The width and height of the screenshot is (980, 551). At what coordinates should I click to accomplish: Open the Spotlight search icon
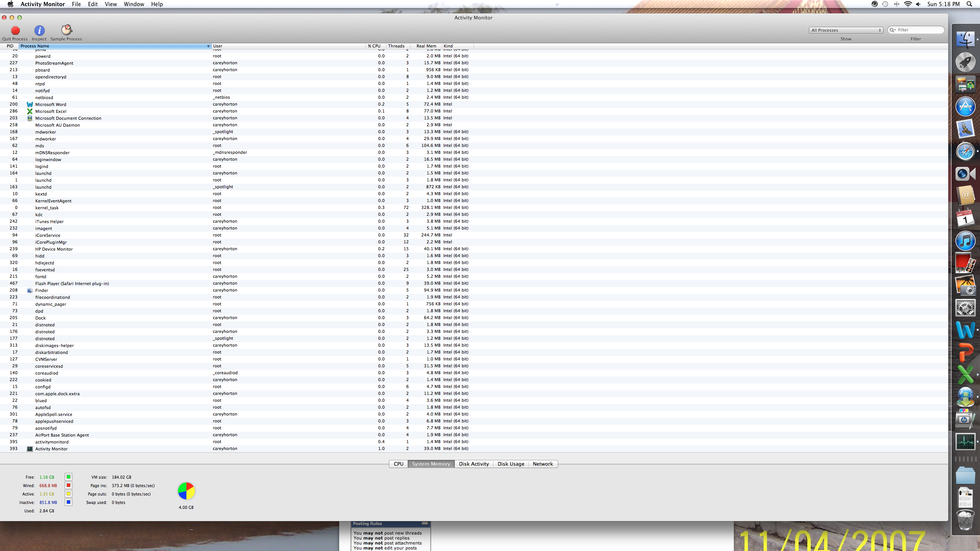pyautogui.click(x=969, y=4)
